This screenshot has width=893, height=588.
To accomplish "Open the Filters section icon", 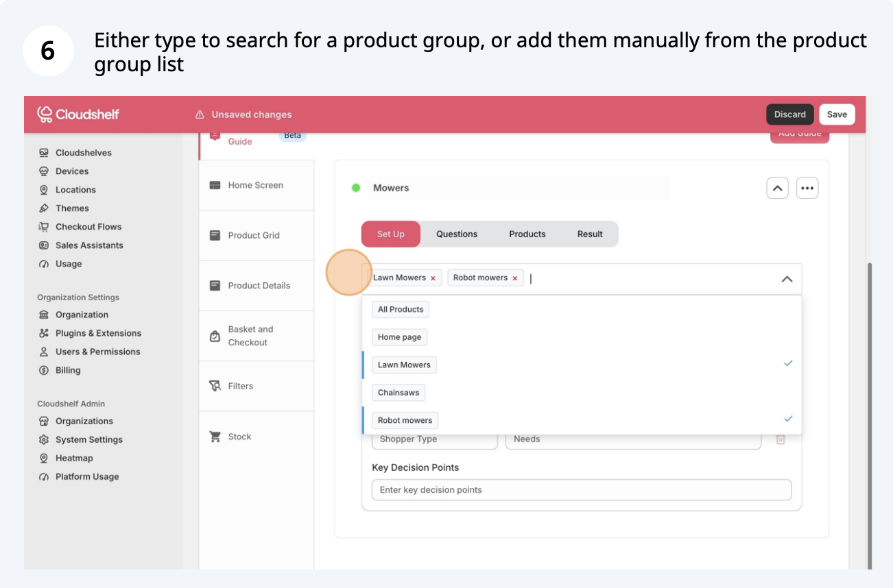I will coord(215,386).
